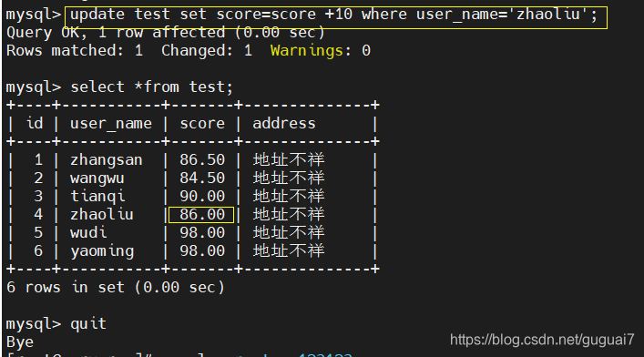Click the 'wudi' user name cell
The height and width of the screenshot is (357, 644).
[88, 232]
